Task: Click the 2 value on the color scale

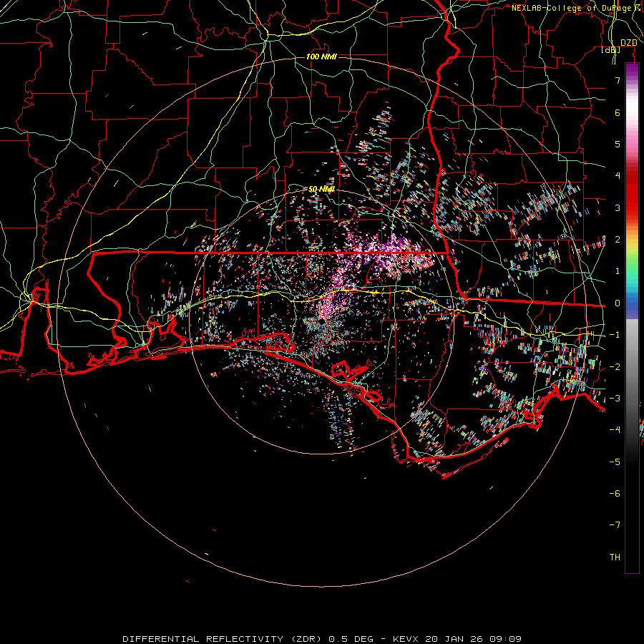Action: pos(618,240)
